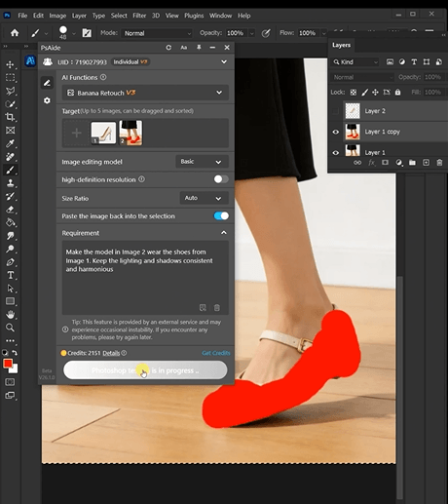Expand the UID account chevron

pos(224,61)
